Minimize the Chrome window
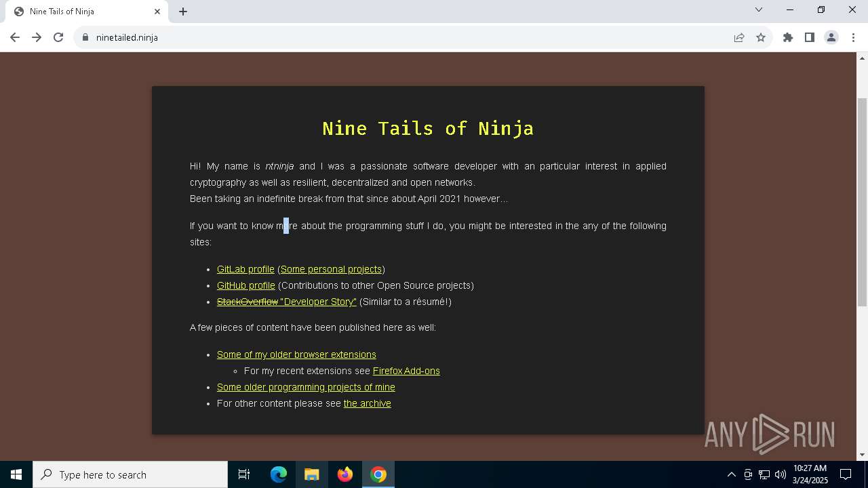868x488 pixels. [x=790, y=9]
